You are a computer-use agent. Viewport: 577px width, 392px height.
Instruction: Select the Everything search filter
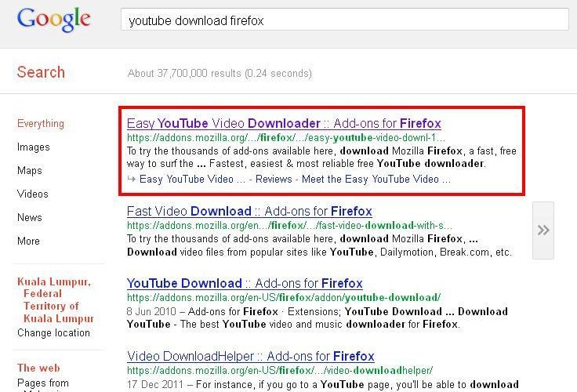[41, 123]
